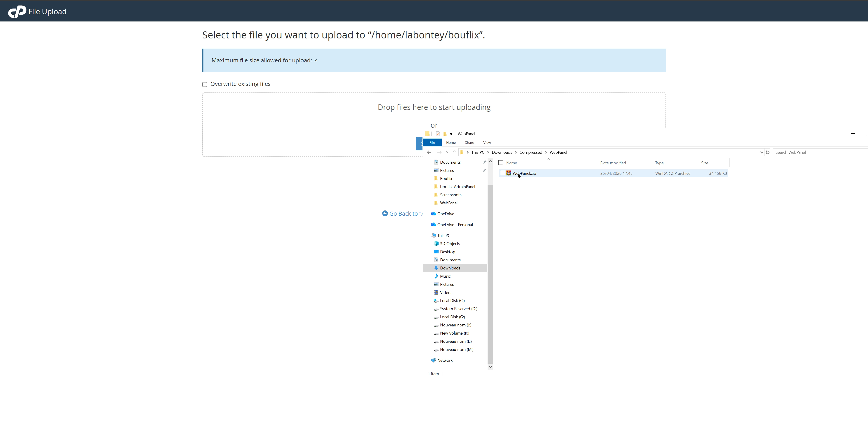Go up one folder with the up arrow
868x439 pixels.
click(x=454, y=152)
